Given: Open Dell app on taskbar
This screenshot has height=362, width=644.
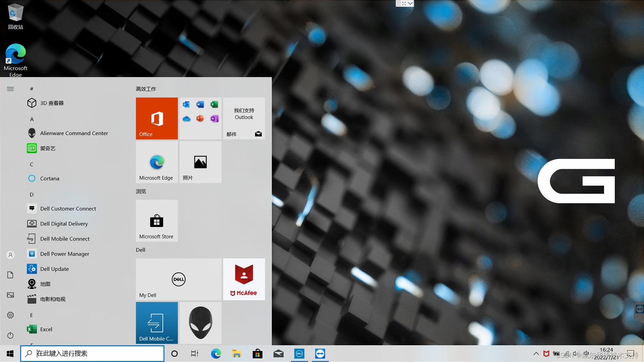Looking at the screenshot, I should click(299, 353).
